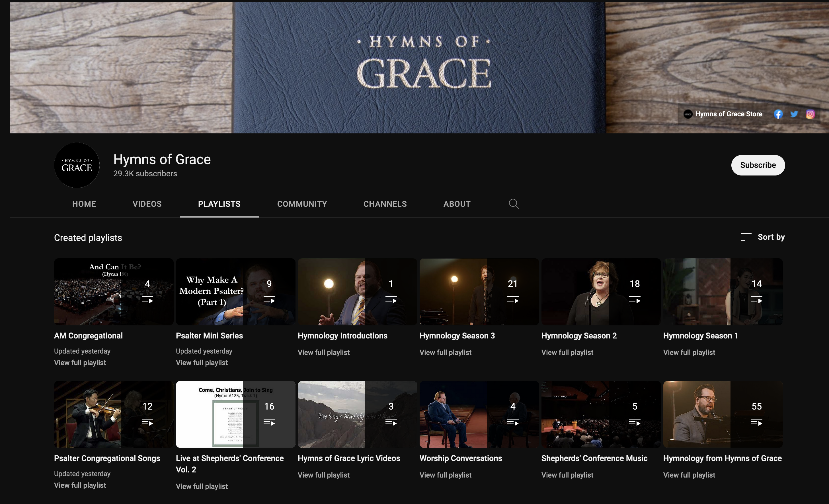
Task: View full playlist under Hymnology from Hymns of Grace
Action: point(689,475)
